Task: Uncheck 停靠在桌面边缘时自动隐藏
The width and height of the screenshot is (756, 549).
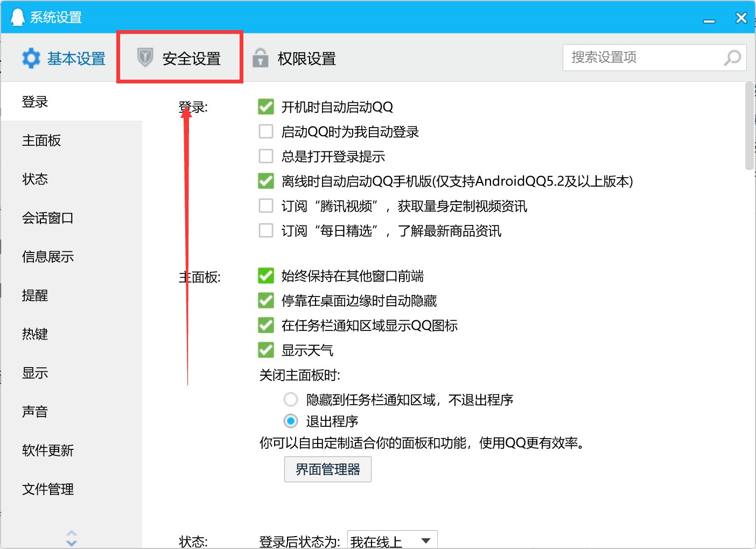Action: point(265,300)
